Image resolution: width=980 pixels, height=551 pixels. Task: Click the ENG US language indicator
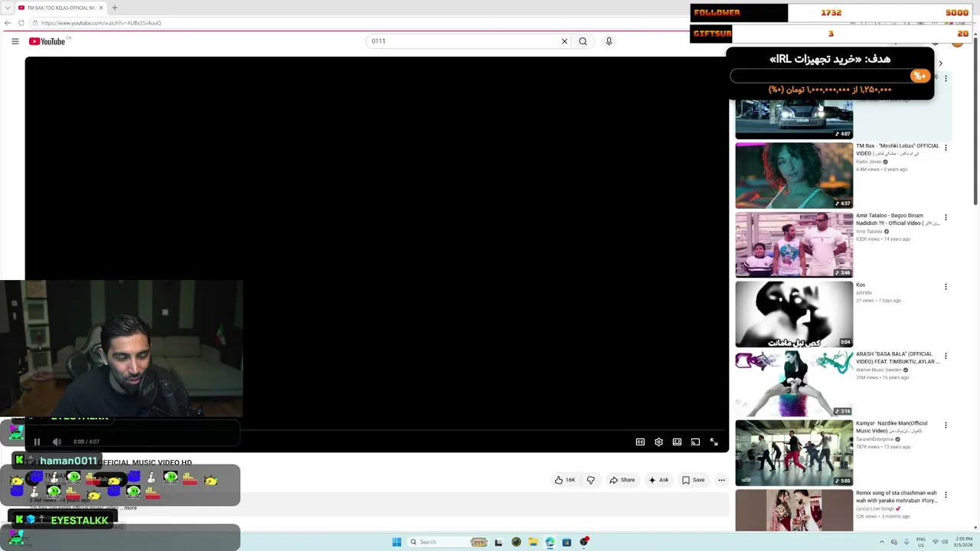pos(921,542)
